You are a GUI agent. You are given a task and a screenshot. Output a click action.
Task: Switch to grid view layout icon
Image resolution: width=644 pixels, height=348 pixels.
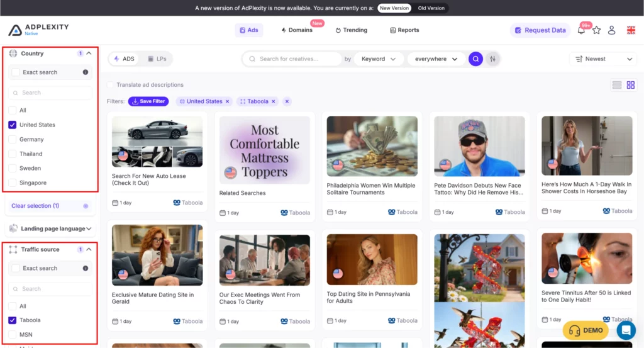630,85
